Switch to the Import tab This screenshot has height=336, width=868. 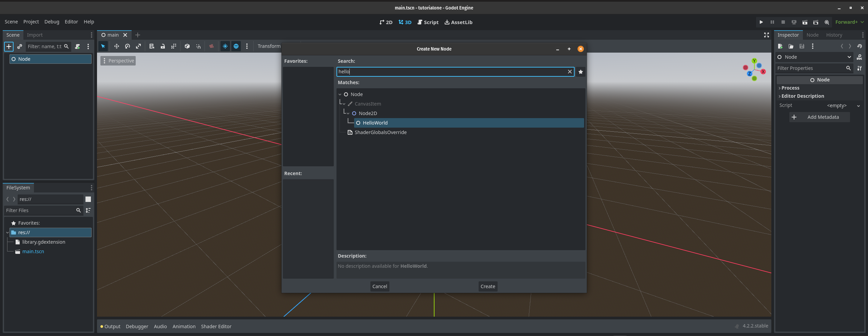pyautogui.click(x=35, y=35)
